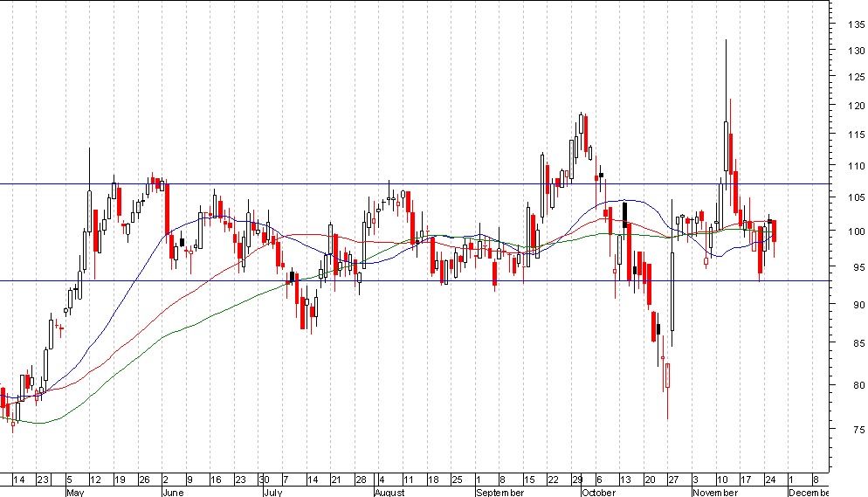Select the 125 value on price scale
This screenshot has height=497, width=868.
(856, 77)
